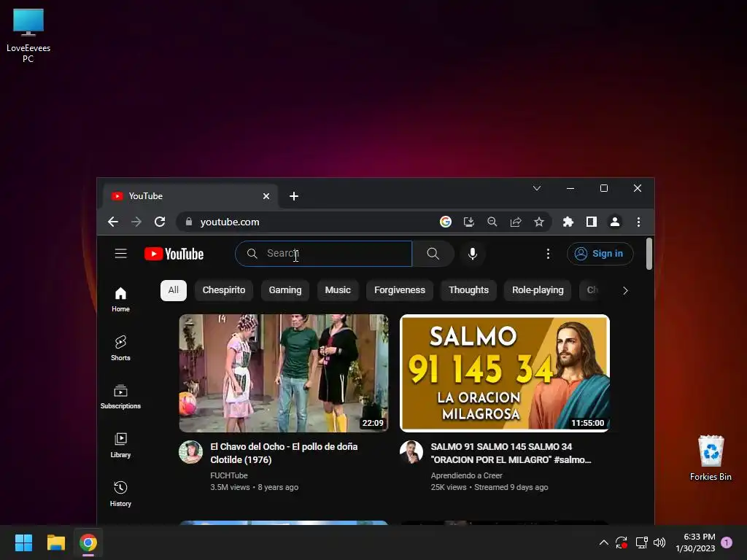The image size is (747, 560).
Task: Open FUCHTube channel avatar
Action: [190, 452]
